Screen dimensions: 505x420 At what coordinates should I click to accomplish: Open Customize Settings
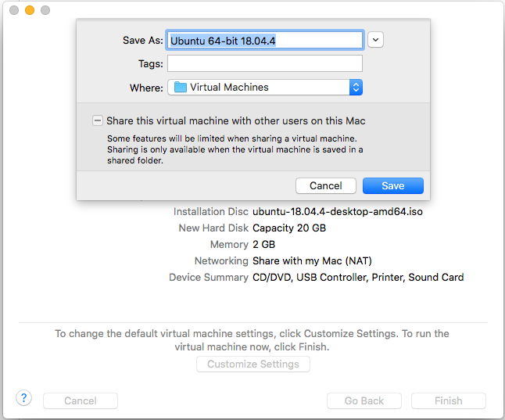click(253, 364)
